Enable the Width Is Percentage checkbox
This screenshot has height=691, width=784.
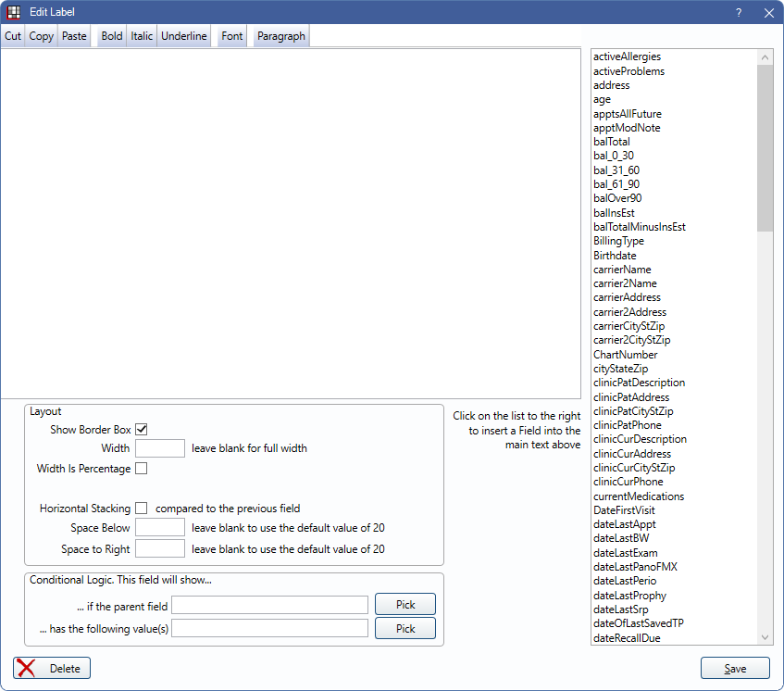click(142, 468)
